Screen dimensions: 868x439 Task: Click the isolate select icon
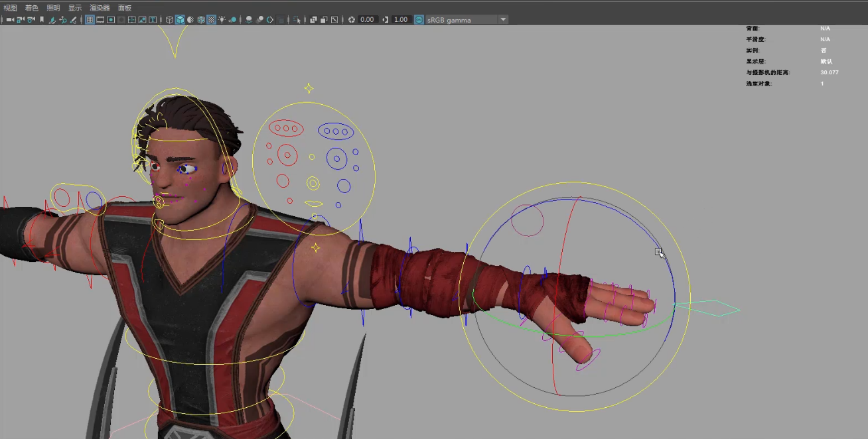[x=297, y=20]
